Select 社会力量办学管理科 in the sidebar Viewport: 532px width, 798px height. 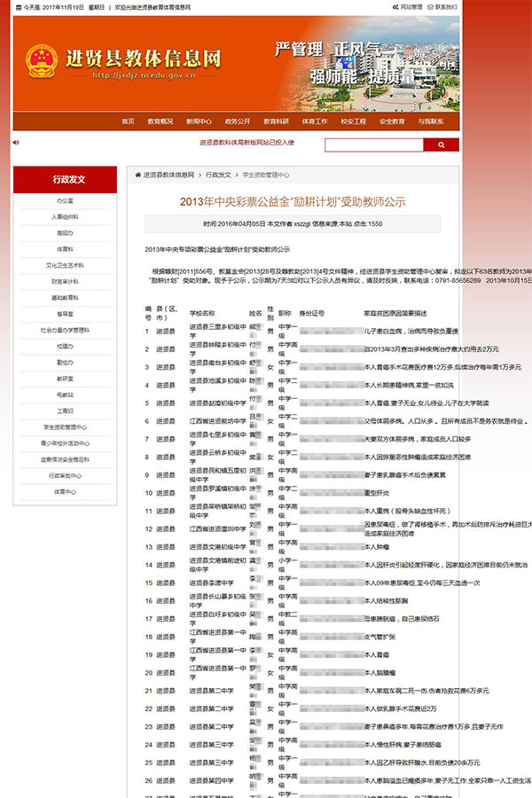(x=65, y=331)
